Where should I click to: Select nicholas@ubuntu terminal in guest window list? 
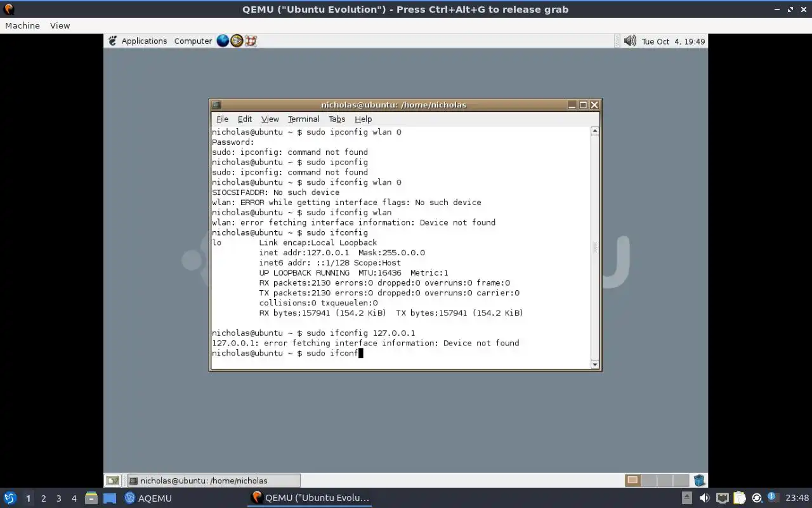pyautogui.click(x=213, y=481)
